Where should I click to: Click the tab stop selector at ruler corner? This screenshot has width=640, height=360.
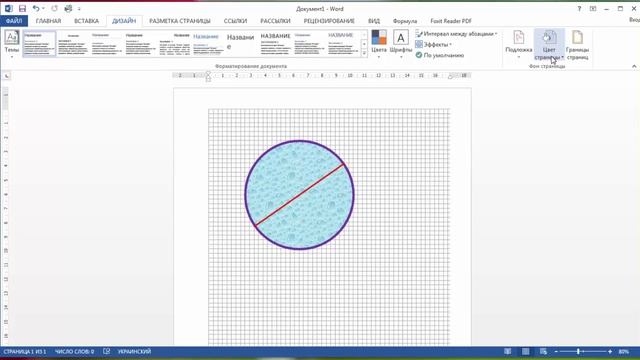7,76
